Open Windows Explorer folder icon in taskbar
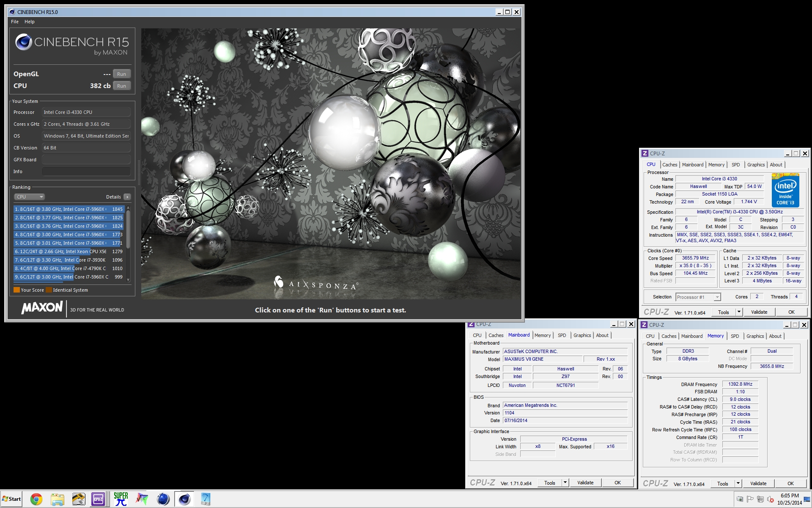Image resolution: width=812 pixels, height=508 pixels. (x=58, y=500)
